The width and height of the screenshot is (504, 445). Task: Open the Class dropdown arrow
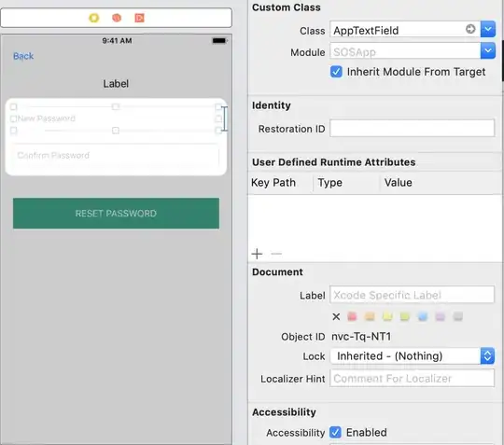pos(488,30)
